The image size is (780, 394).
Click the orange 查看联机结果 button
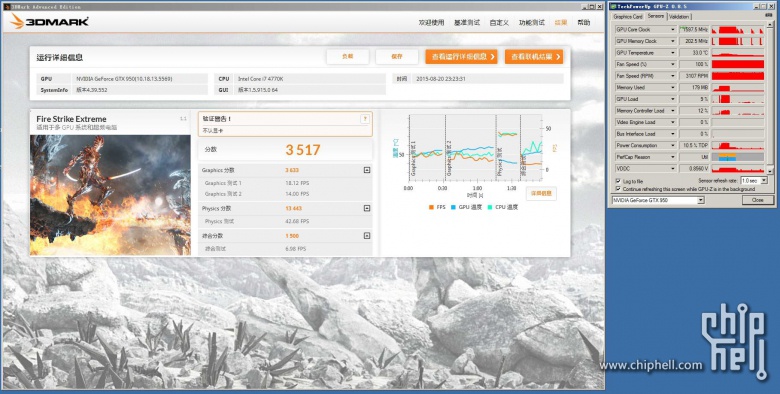point(534,57)
